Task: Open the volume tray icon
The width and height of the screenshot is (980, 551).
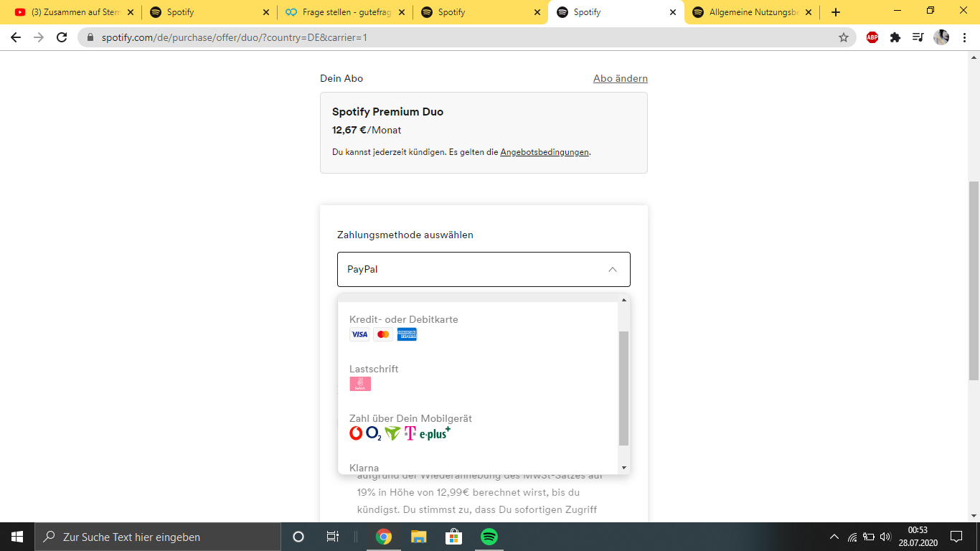Action: click(x=885, y=537)
